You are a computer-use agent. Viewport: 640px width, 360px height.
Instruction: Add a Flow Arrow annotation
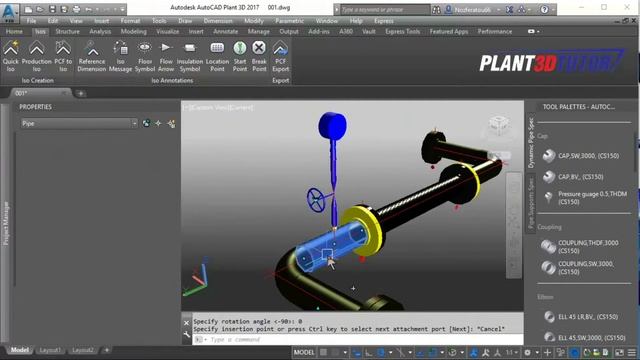(x=166, y=56)
